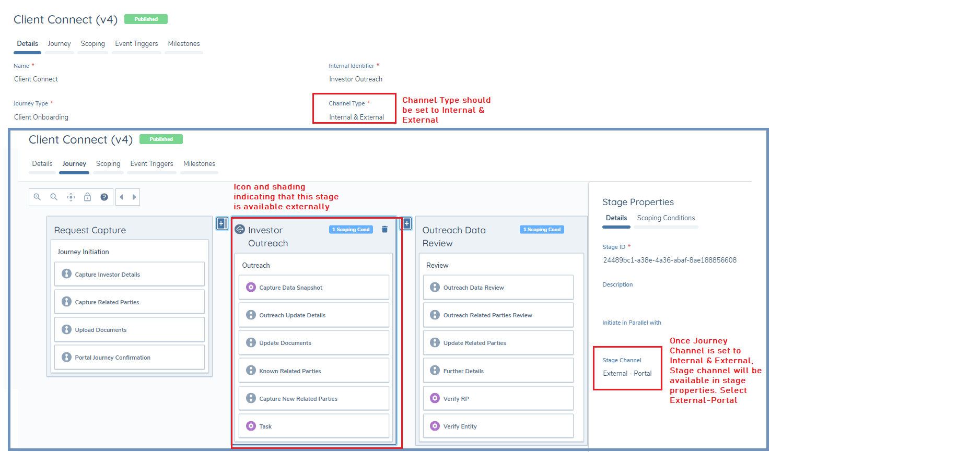Click the Capture Data Snapshot task icon
This screenshot has width=980, height=452.
(251, 287)
